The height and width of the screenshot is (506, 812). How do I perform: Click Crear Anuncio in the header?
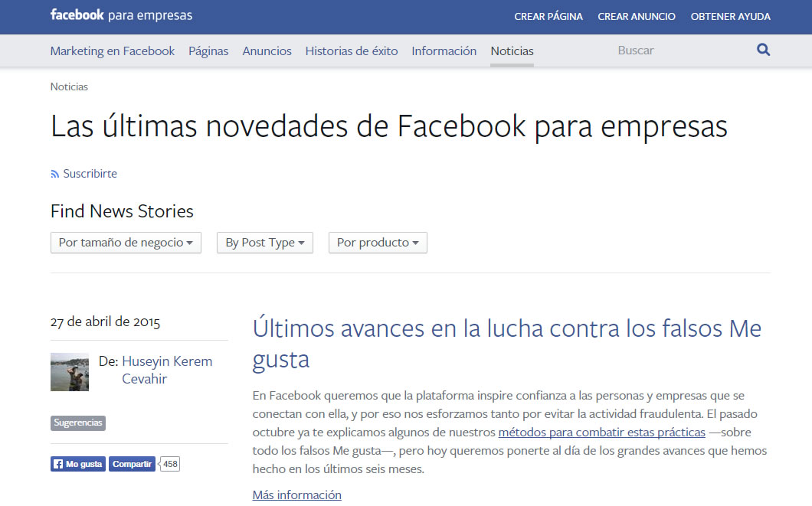pyautogui.click(x=637, y=15)
